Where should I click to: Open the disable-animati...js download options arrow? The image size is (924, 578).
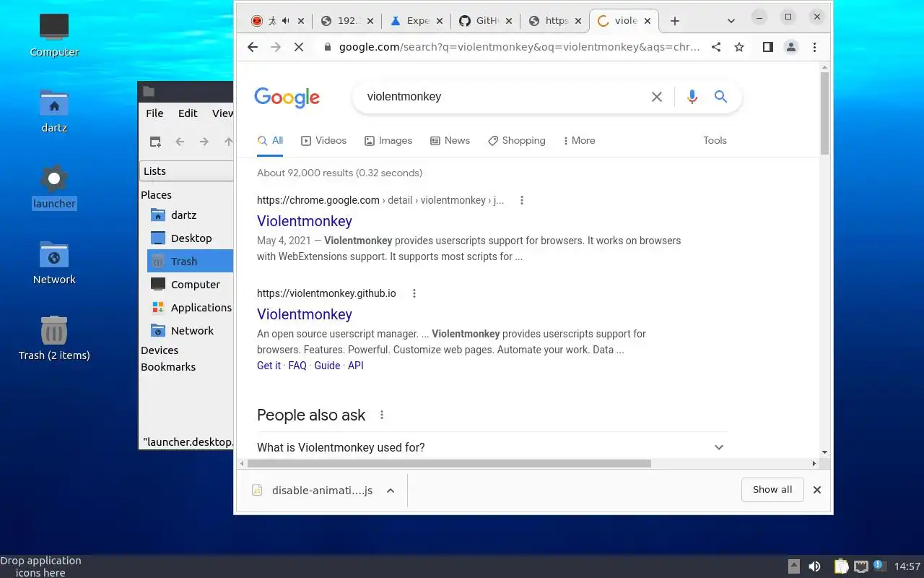pos(391,491)
